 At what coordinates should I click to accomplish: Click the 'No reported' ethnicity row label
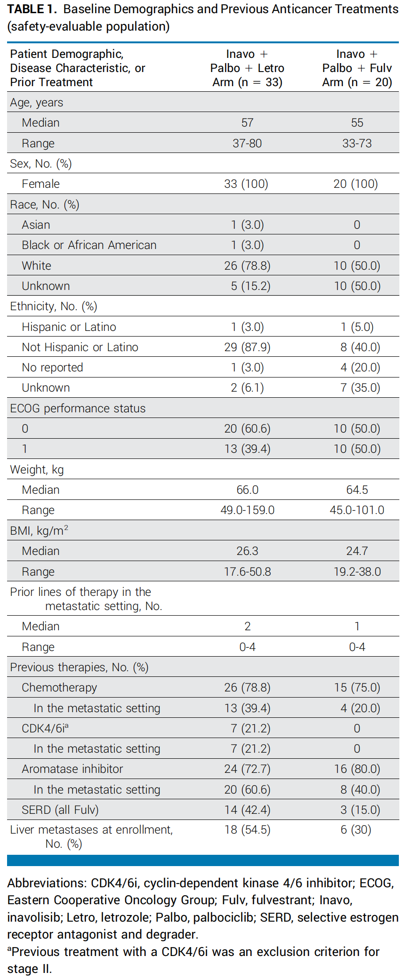point(52,368)
